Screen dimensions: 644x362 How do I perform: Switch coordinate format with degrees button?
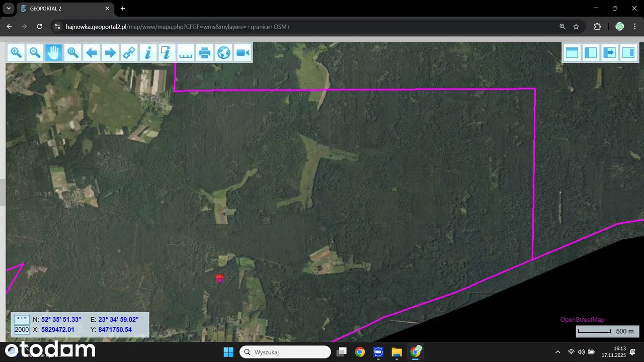coord(21,319)
